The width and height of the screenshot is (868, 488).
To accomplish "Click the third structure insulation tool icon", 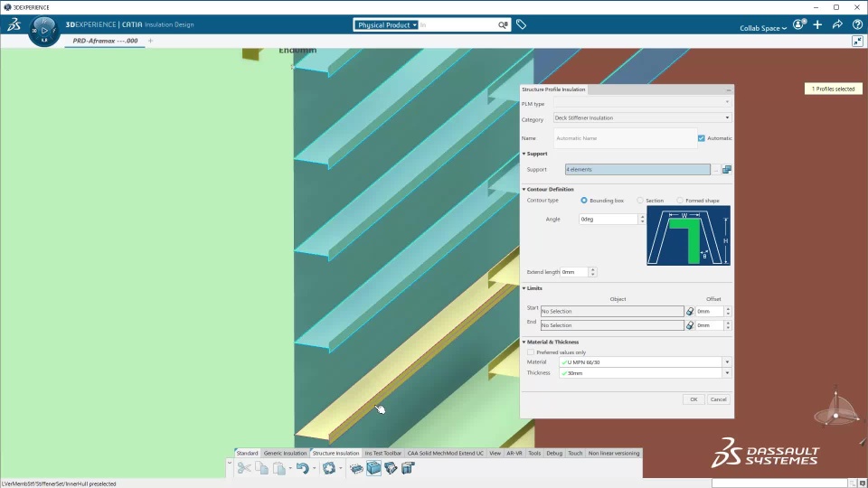I will click(x=391, y=468).
